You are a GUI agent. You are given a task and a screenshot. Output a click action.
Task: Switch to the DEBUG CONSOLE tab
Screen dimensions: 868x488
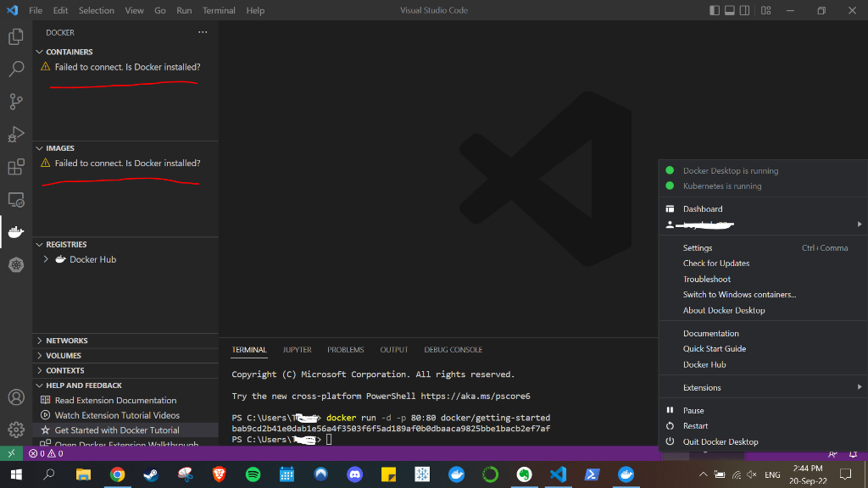click(x=453, y=350)
